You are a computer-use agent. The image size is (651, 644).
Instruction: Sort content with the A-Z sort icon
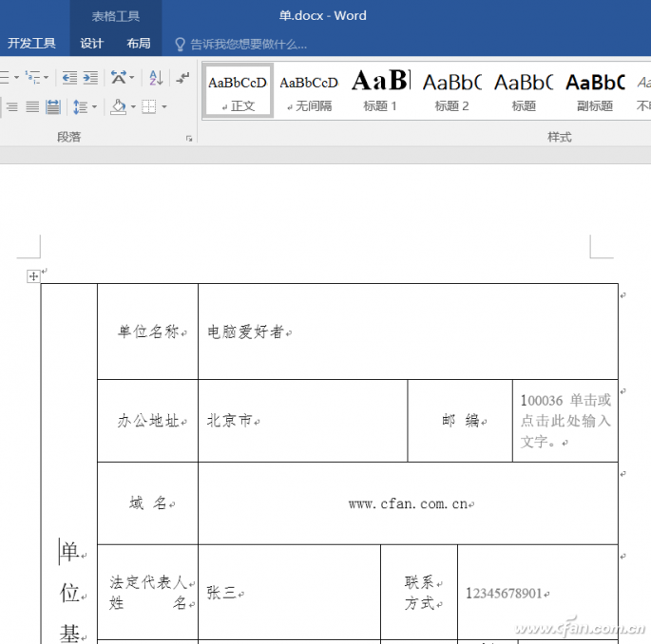tap(156, 78)
